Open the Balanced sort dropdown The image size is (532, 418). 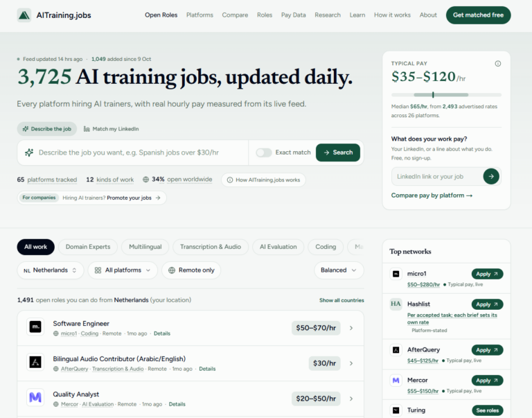coord(339,270)
